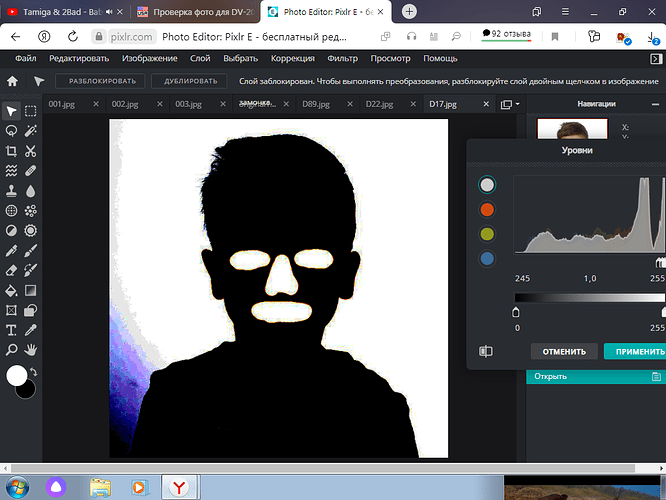Open the Фильтр menu

(342, 59)
